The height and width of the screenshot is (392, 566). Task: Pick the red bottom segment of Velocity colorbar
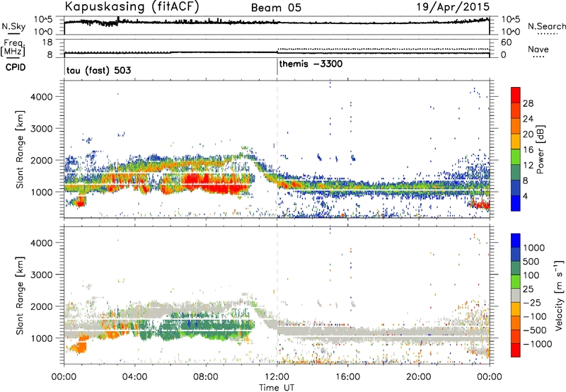(x=516, y=350)
